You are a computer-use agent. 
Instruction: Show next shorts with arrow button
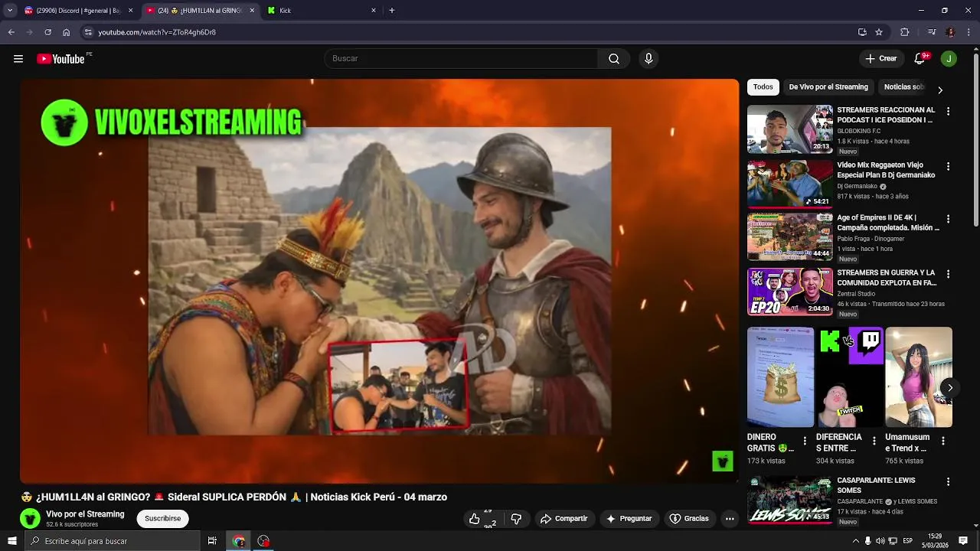click(x=949, y=388)
